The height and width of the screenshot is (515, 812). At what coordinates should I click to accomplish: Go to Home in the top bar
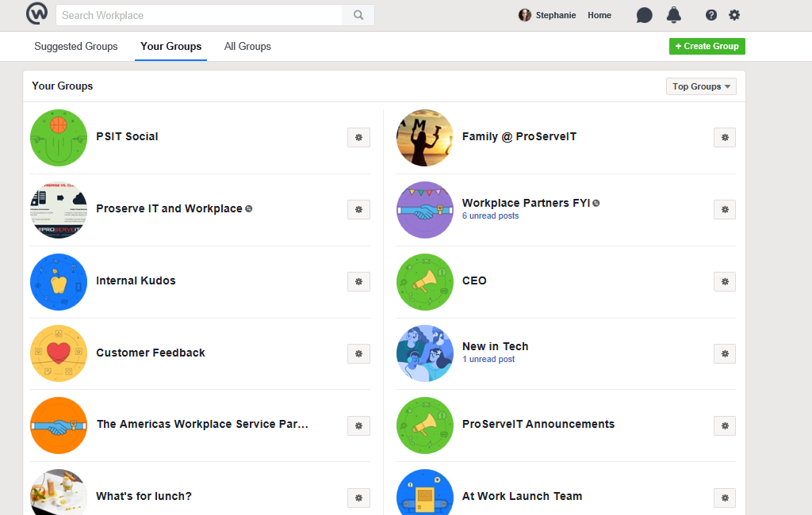coord(599,16)
